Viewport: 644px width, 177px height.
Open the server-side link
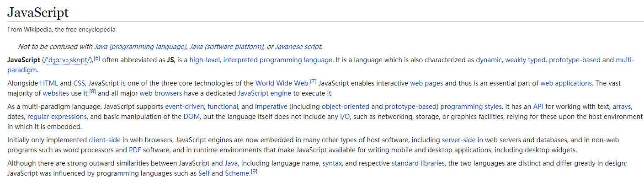[x=458, y=140]
